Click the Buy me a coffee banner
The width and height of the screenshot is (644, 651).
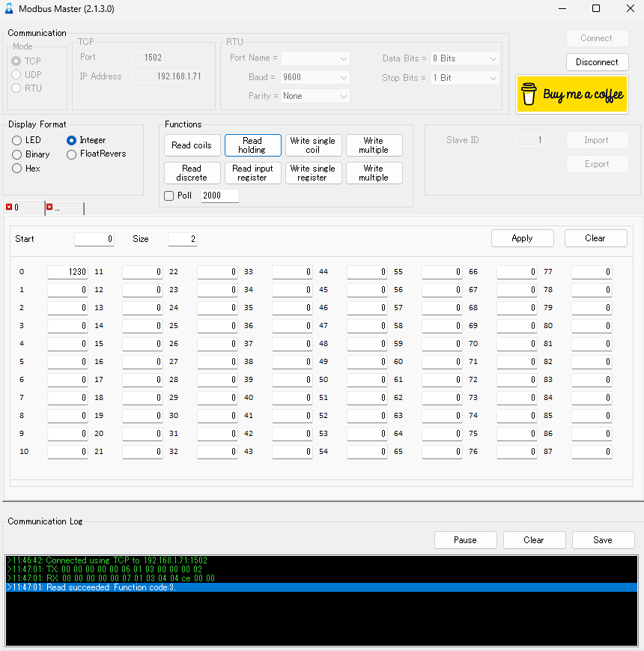pyautogui.click(x=571, y=94)
